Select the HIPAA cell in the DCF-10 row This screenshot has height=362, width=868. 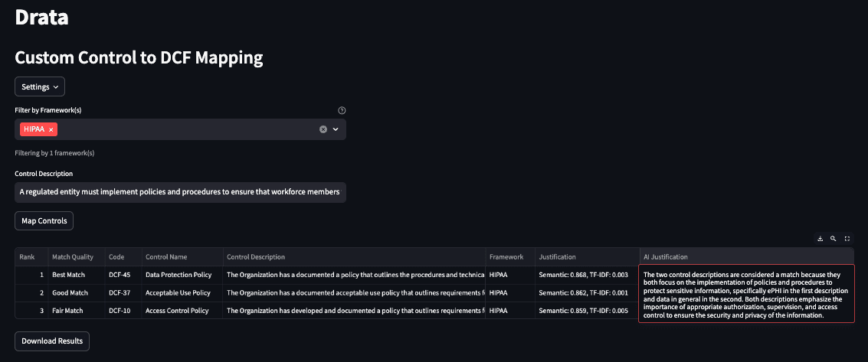[x=510, y=311]
